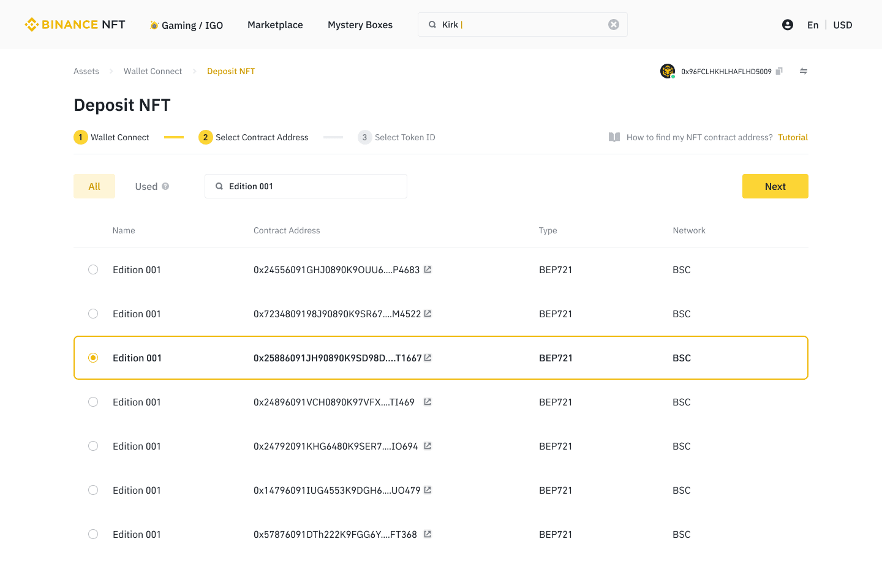Open external link for address ending P4683

(428, 269)
